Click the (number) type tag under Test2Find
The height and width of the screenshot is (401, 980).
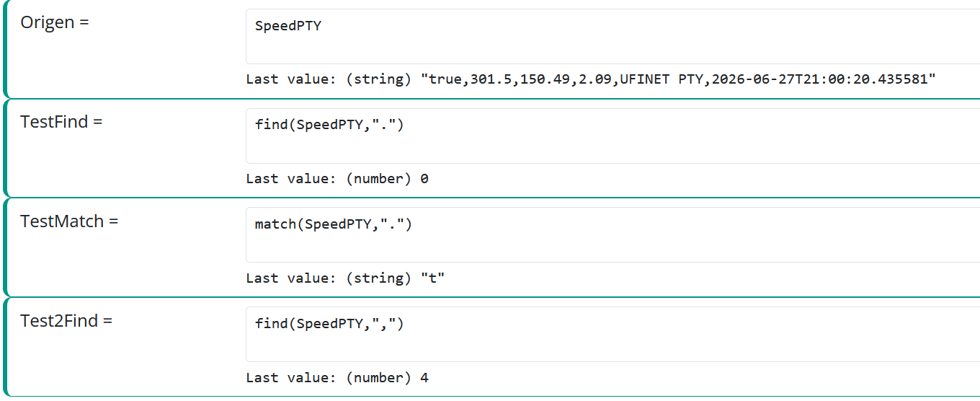380,378
